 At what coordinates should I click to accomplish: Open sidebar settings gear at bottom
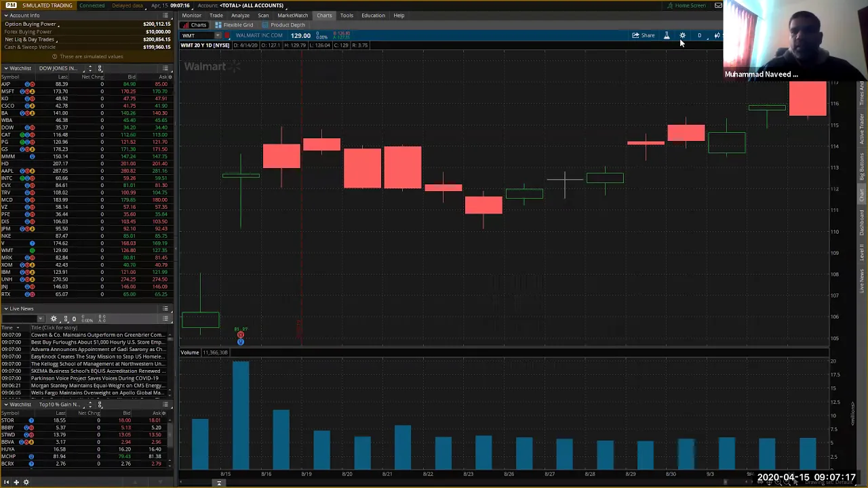click(x=26, y=482)
